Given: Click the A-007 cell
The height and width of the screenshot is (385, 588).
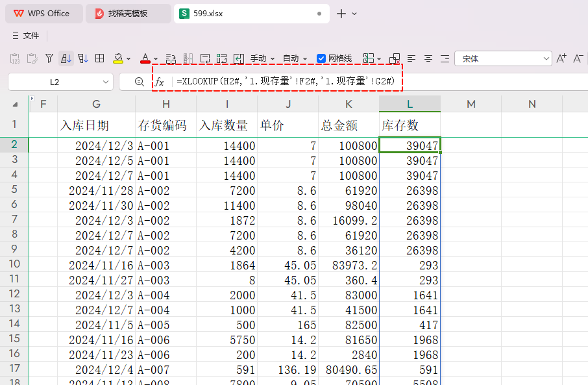Looking at the screenshot, I should [x=166, y=369].
